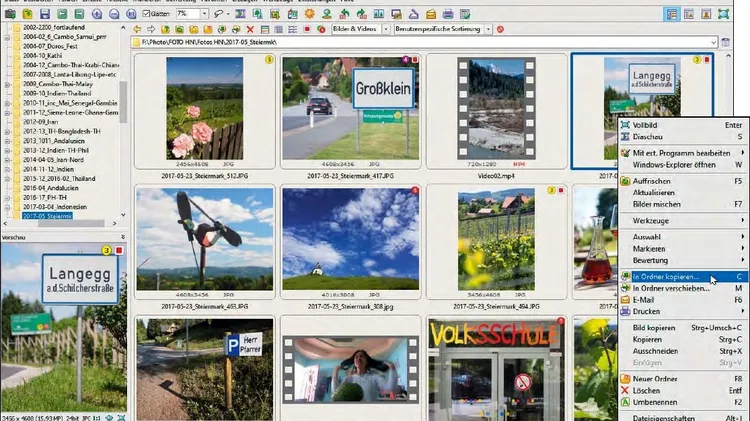750x421 pixels.
Task: Click the trash bin icon beside path bar
Action: tap(726, 42)
